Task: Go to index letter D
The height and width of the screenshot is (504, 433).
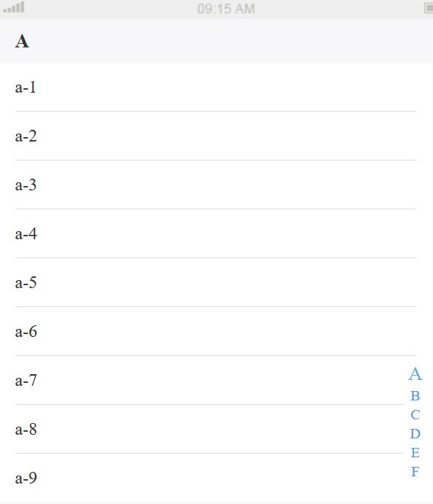Action: 415,433
